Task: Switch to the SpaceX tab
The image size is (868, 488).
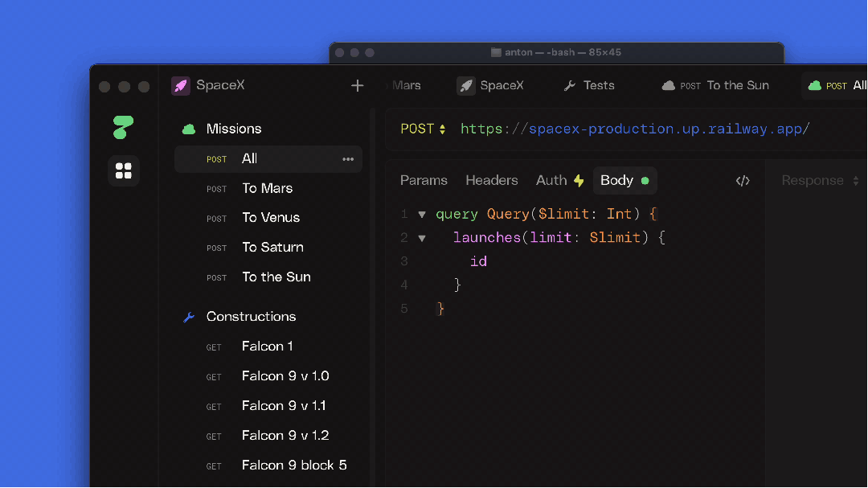Action: (490, 85)
